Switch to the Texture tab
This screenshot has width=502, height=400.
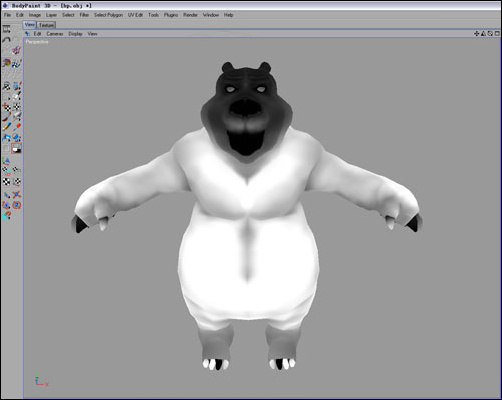pyautogui.click(x=46, y=25)
